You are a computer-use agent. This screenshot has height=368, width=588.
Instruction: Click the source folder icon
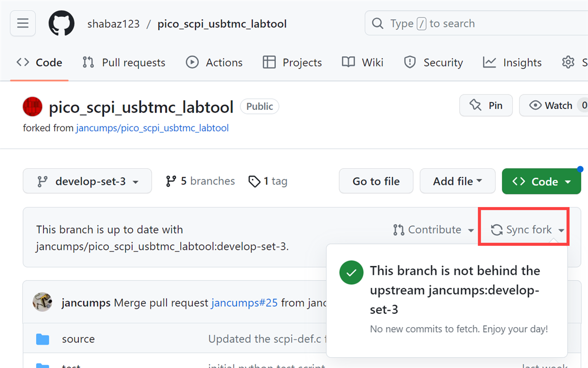pos(43,339)
